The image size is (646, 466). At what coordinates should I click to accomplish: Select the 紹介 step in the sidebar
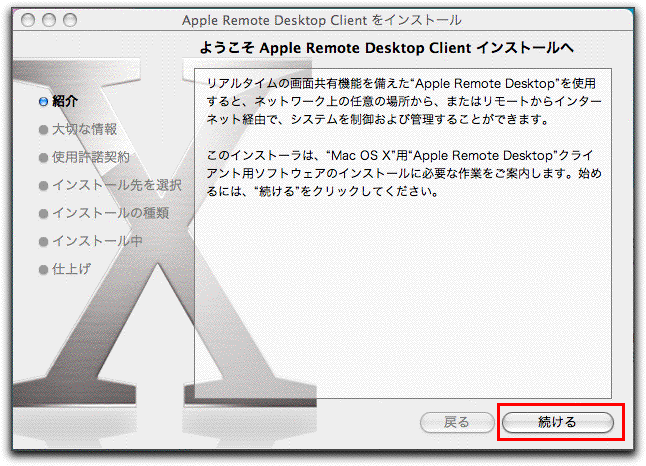click(x=65, y=101)
